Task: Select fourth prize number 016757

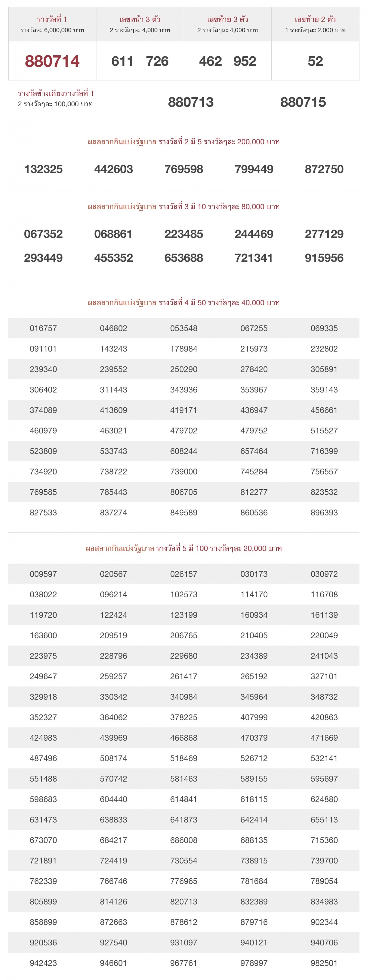Action: pos(43,328)
